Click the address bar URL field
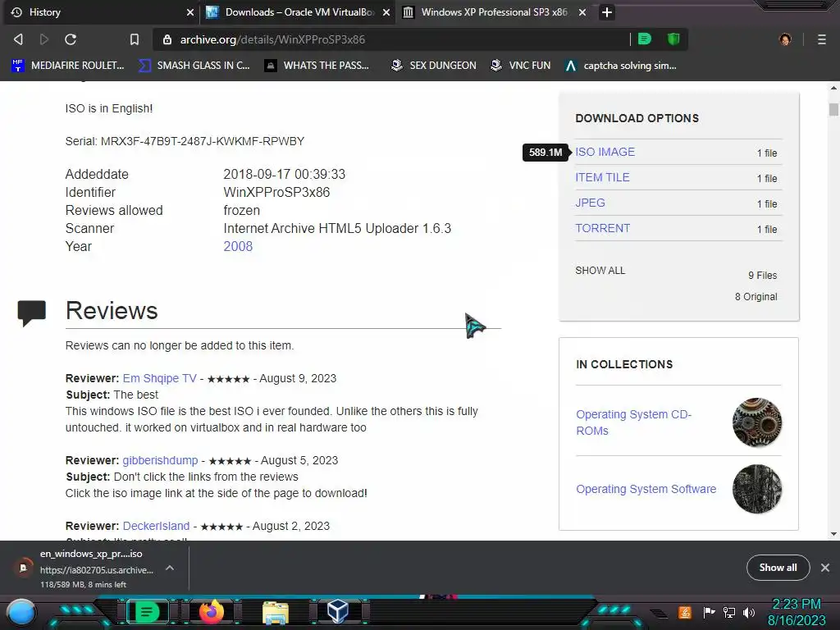Screen dimensions: 840x630 click(391, 39)
